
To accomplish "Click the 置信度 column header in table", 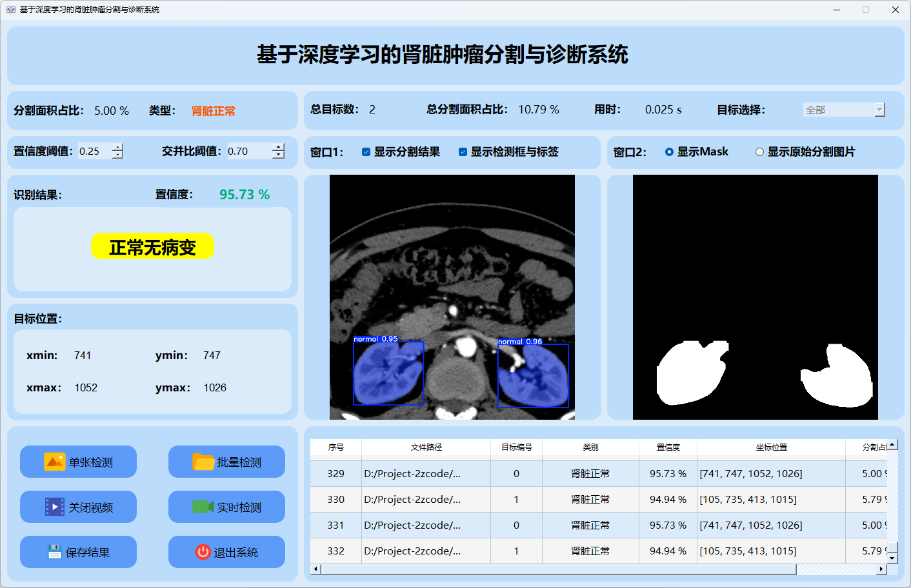I will (668, 447).
